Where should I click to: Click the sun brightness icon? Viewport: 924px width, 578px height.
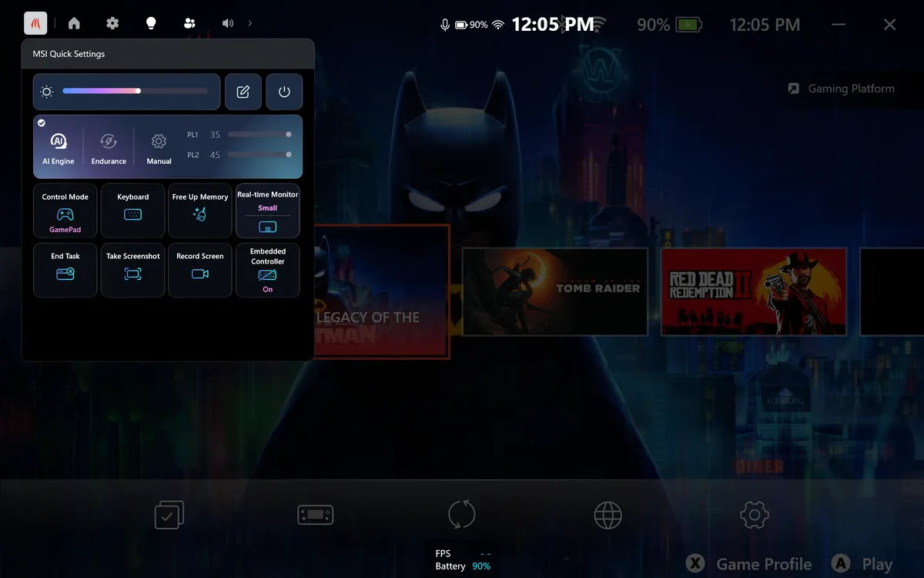47,92
